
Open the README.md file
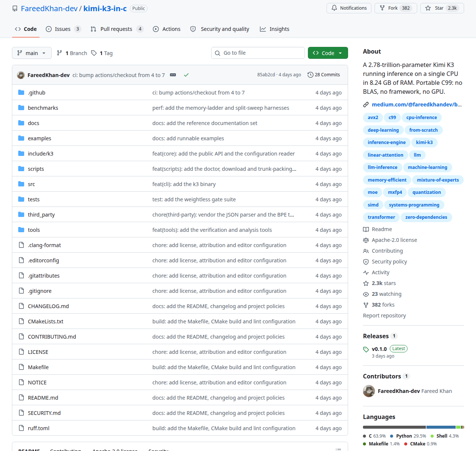[43, 397]
